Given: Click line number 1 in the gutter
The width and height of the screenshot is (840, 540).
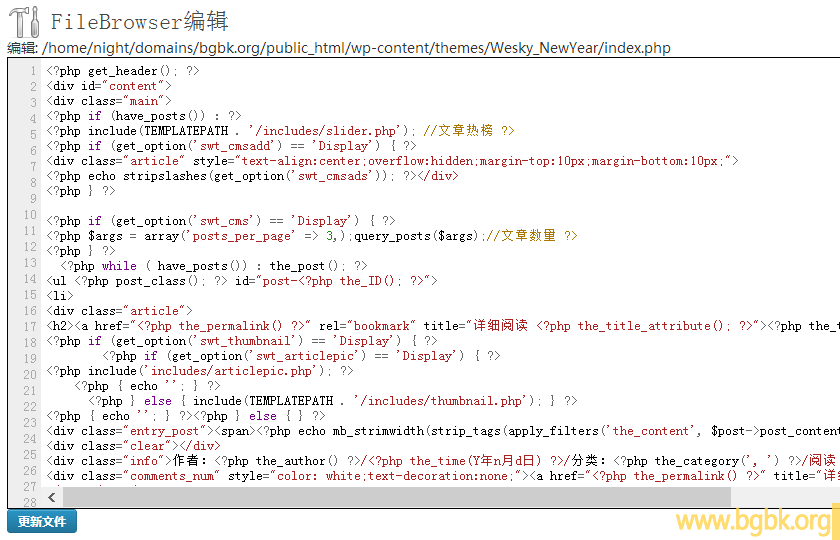Looking at the screenshot, I should [x=34, y=71].
